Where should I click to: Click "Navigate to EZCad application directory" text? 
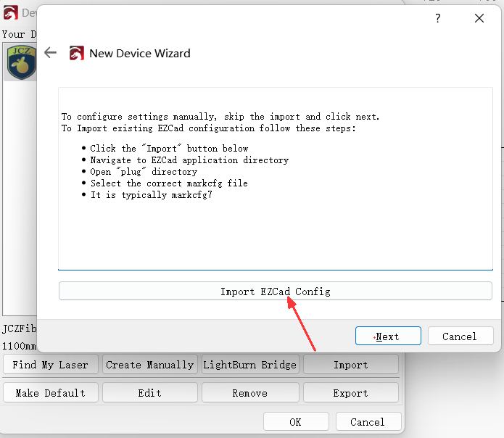[189, 160]
